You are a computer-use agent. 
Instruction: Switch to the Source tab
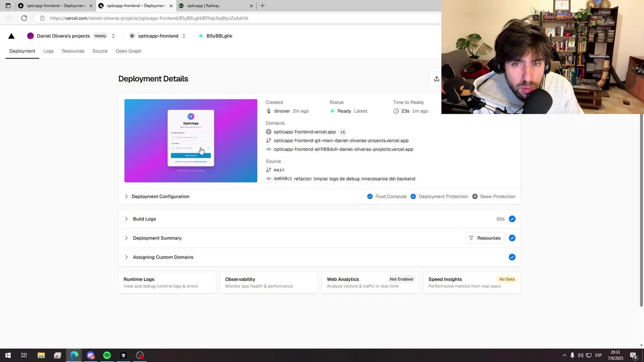click(x=100, y=51)
